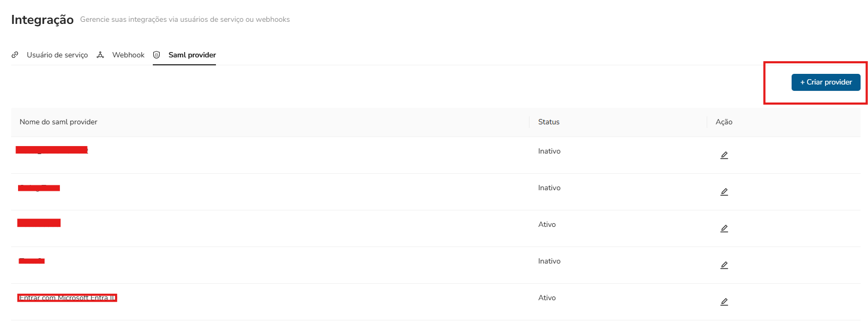
Task: Click the Criar provider button
Action: point(826,82)
